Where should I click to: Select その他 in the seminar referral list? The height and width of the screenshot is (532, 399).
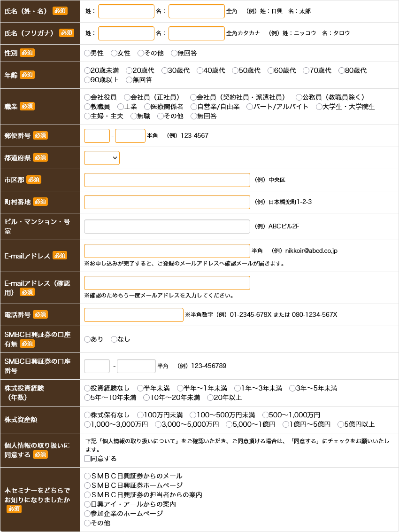pyautogui.click(x=86, y=523)
